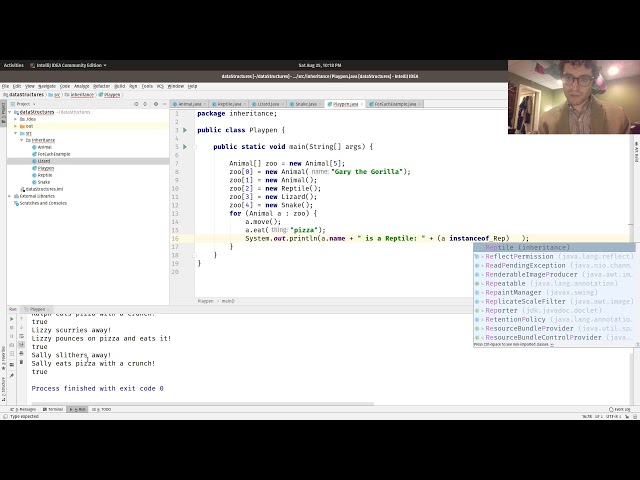Switch to Lizard.java tab
The height and width of the screenshot is (480, 640).
(x=268, y=104)
